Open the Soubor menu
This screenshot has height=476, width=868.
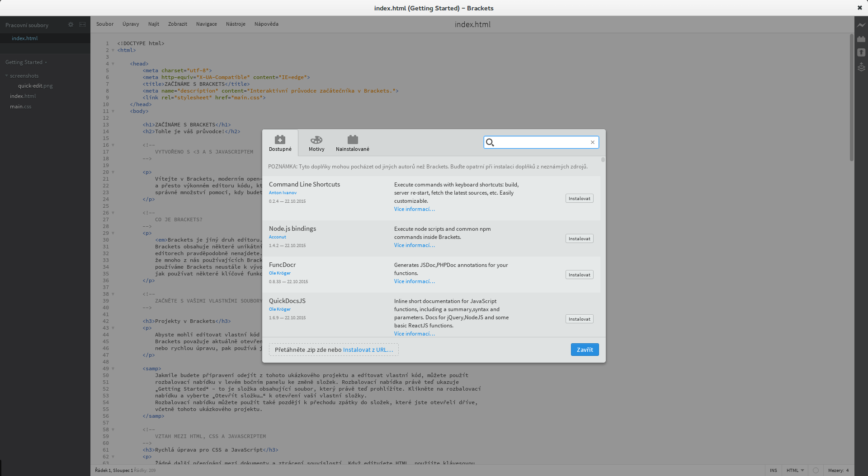tap(105, 24)
